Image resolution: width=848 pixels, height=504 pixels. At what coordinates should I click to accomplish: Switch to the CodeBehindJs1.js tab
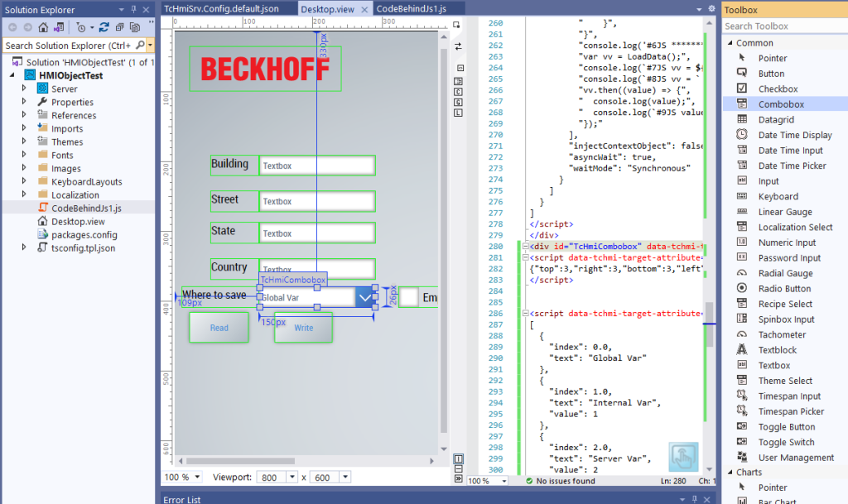412,8
